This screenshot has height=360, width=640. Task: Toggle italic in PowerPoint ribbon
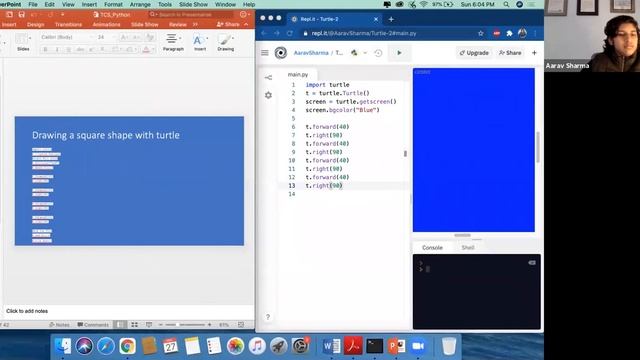click(57, 49)
